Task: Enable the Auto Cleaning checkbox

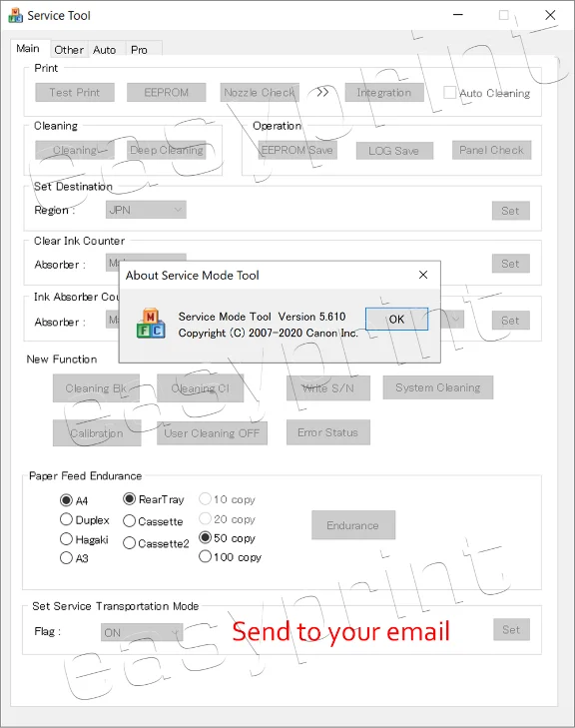Action: pyautogui.click(x=449, y=93)
